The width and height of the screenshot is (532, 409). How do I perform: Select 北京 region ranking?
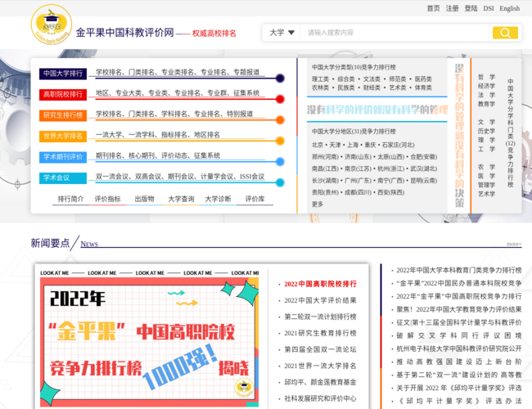coord(318,145)
